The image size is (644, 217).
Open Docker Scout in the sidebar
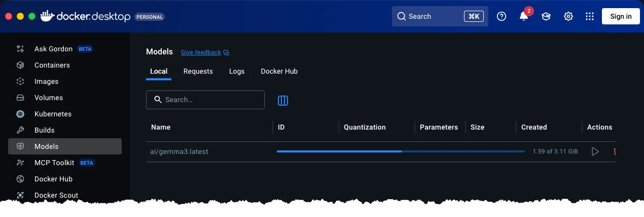point(56,195)
